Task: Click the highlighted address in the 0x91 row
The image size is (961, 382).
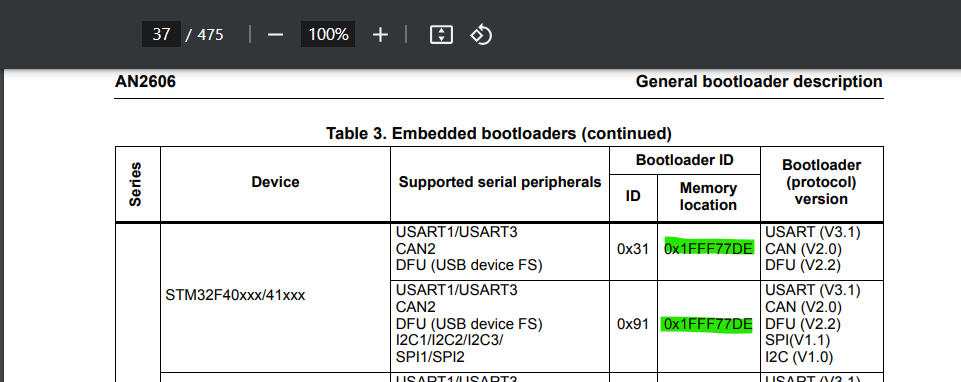Action: 707,324
